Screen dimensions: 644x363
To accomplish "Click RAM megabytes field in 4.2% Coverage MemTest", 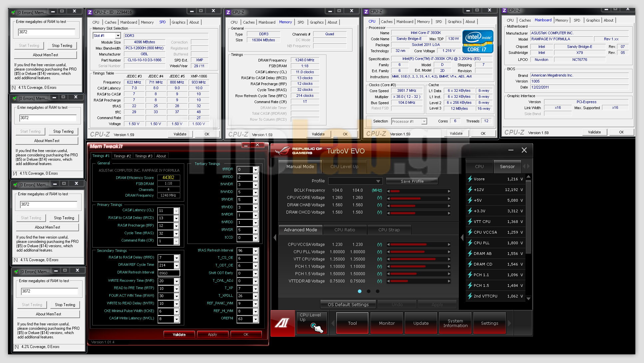I will click(50, 291).
